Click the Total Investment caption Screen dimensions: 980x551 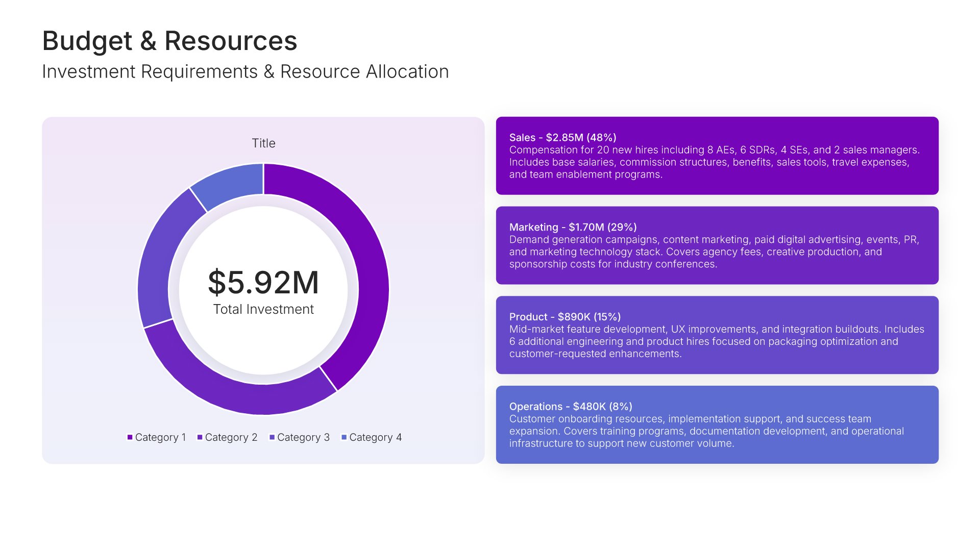[x=263, y=309]
